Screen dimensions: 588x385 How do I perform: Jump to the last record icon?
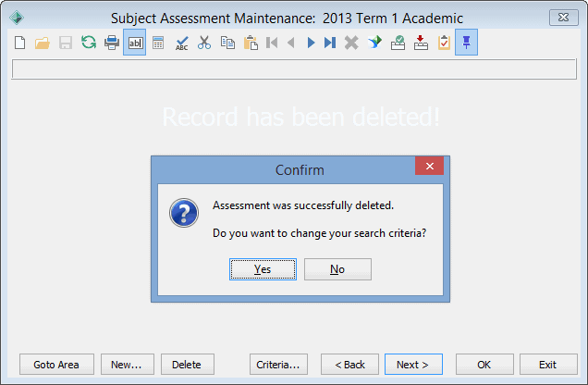tap(330, 43)
